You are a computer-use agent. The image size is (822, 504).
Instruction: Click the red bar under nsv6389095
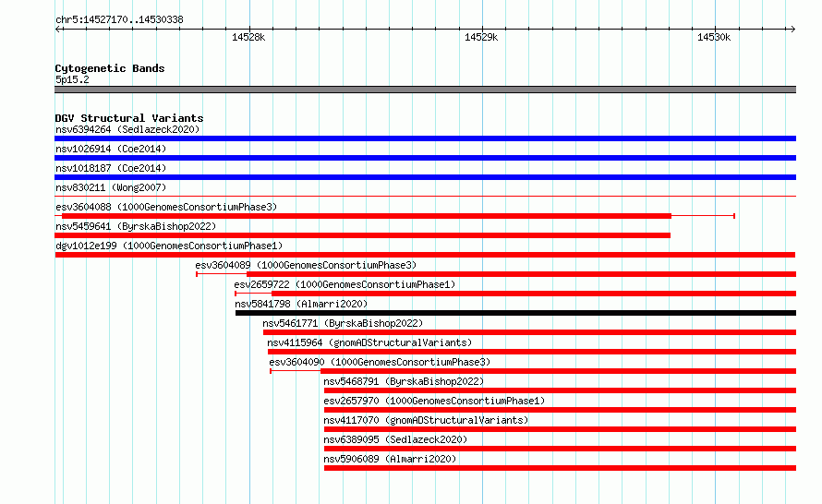tap(560, 449)
